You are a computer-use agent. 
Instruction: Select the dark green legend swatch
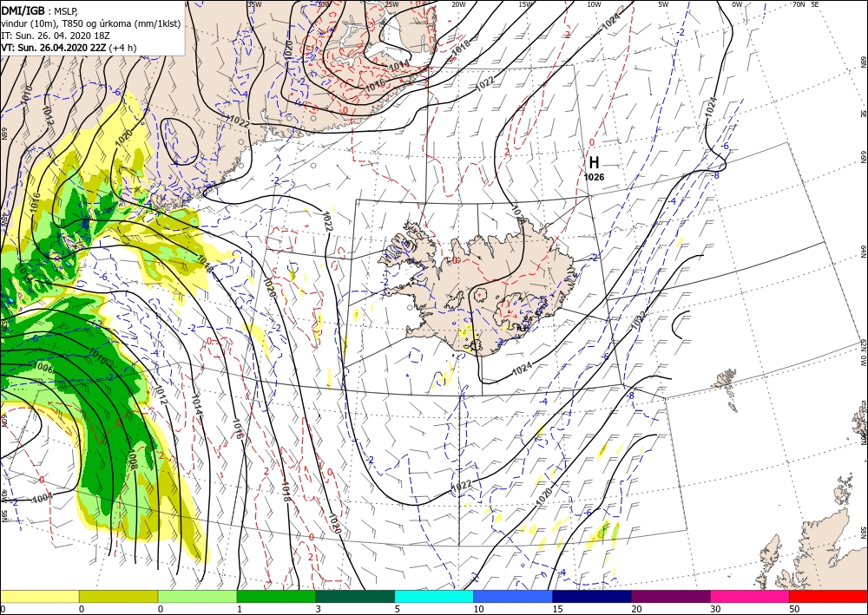click(355, 596)
